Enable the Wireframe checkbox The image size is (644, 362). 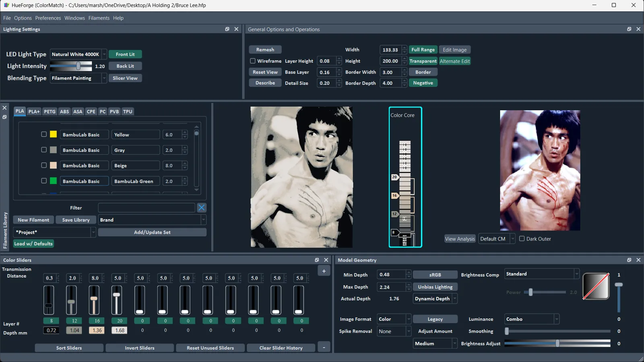pyautogui.click(x=253, y=61)
